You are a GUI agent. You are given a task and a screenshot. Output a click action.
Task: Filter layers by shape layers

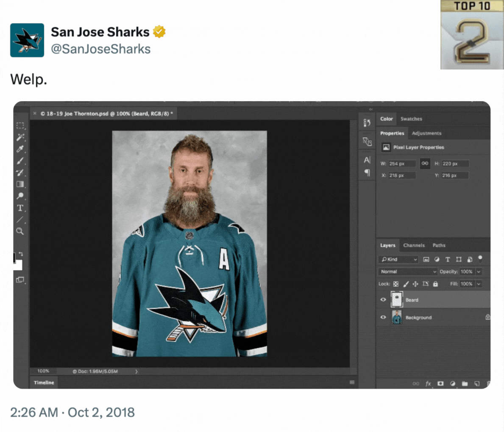(x=459, y=260)
